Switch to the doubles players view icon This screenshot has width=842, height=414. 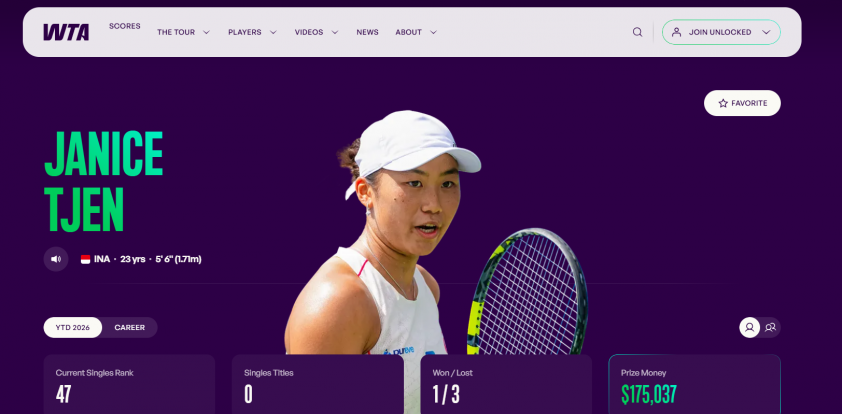[x=771, y=328]
